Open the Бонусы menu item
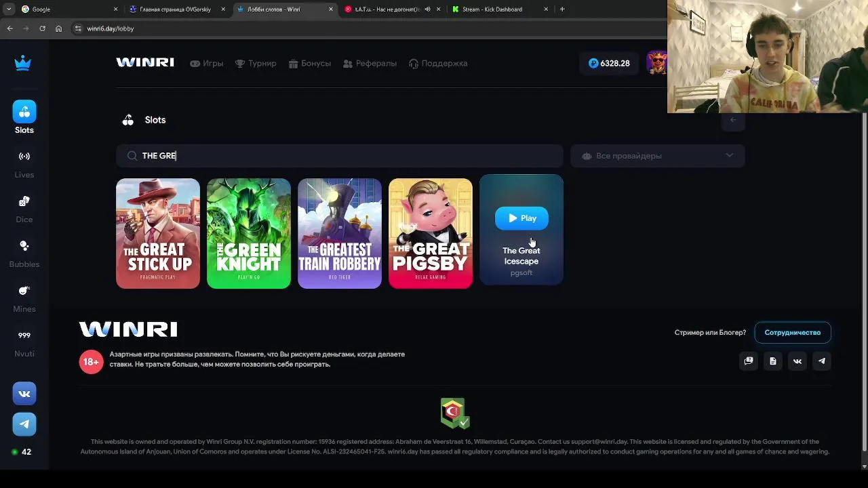The height and width of the screenshot is (488, 868). click(310, 63)
